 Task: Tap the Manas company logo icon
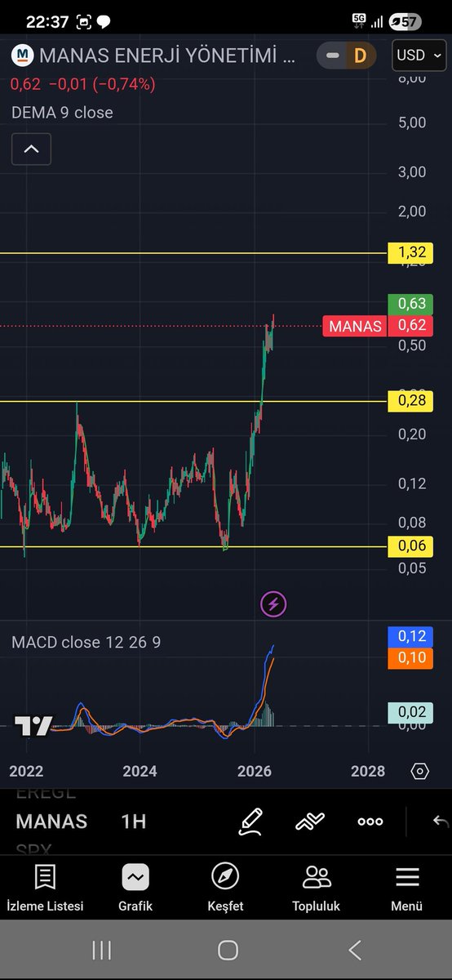[21, 56]
